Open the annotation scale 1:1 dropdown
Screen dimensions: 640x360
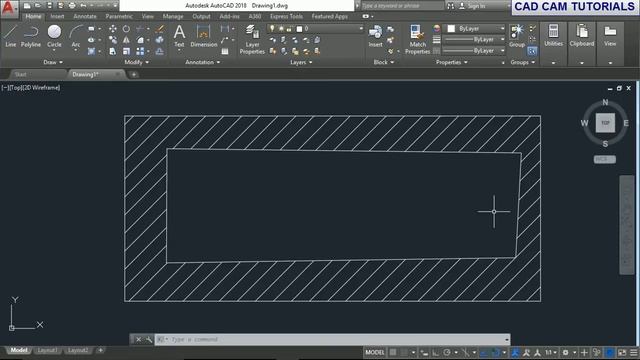pos(551,352)
